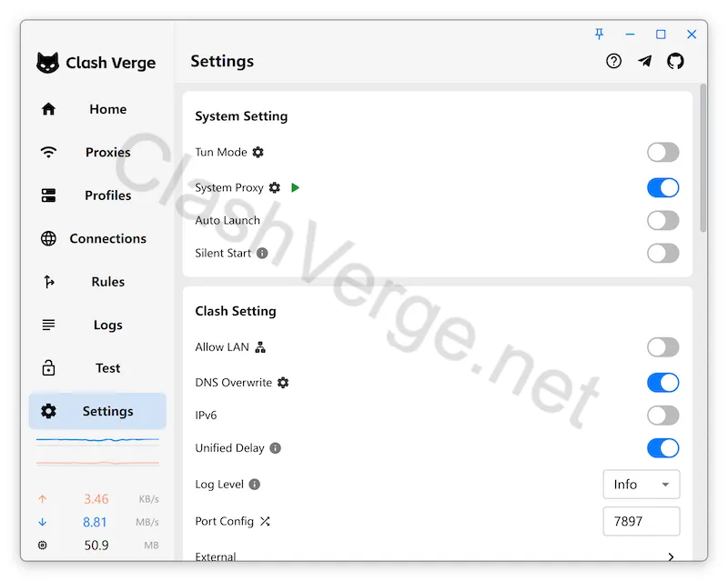Go to the Home page
Viewport: 728px width, 581px height.
(x=97, y=109)
